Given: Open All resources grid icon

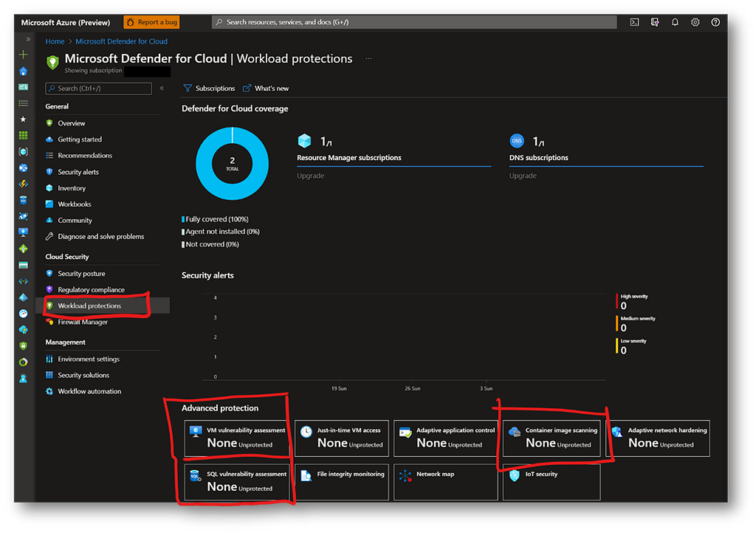Looking at the screenshot, I should click(x=23, y=136).
